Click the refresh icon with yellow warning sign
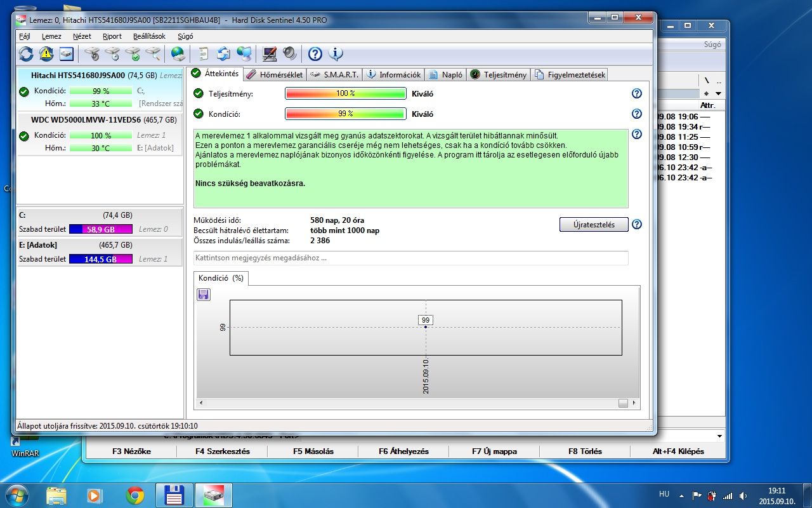 click(46, 54)
